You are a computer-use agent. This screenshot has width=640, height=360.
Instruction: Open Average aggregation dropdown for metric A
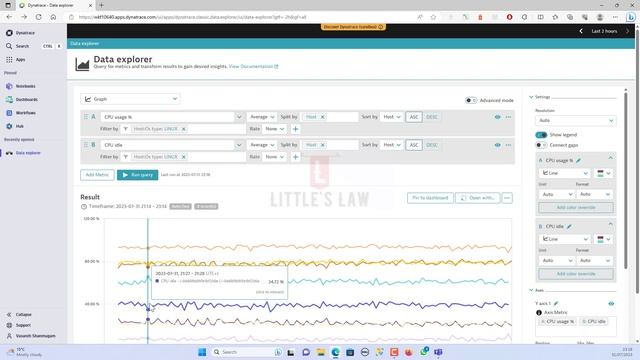tap(262, 117)
